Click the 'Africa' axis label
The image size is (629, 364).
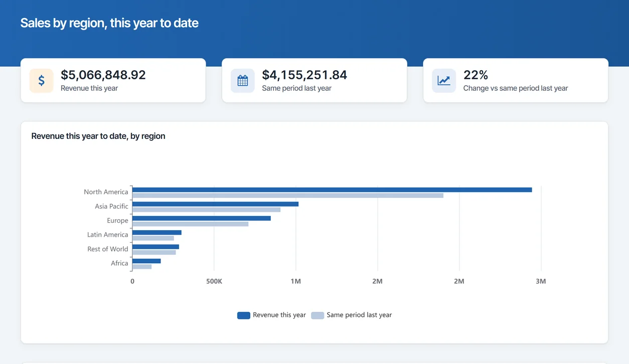point(119,263)
